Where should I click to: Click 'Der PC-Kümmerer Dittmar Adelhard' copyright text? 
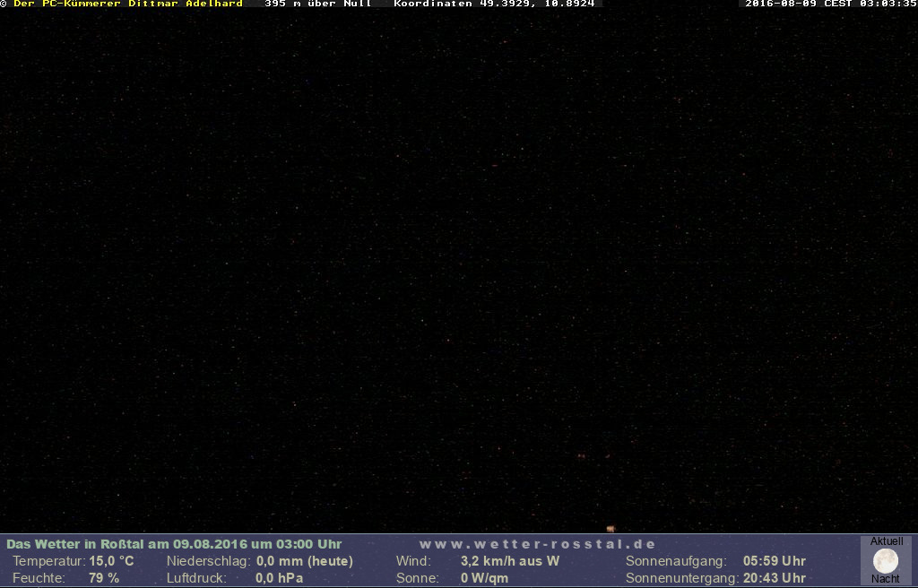127,4
